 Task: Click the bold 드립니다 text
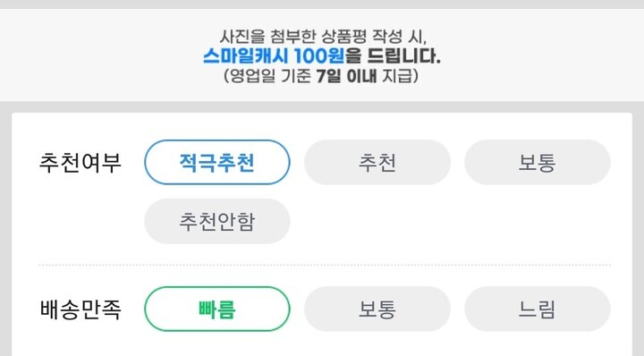[x=403, y=55]
